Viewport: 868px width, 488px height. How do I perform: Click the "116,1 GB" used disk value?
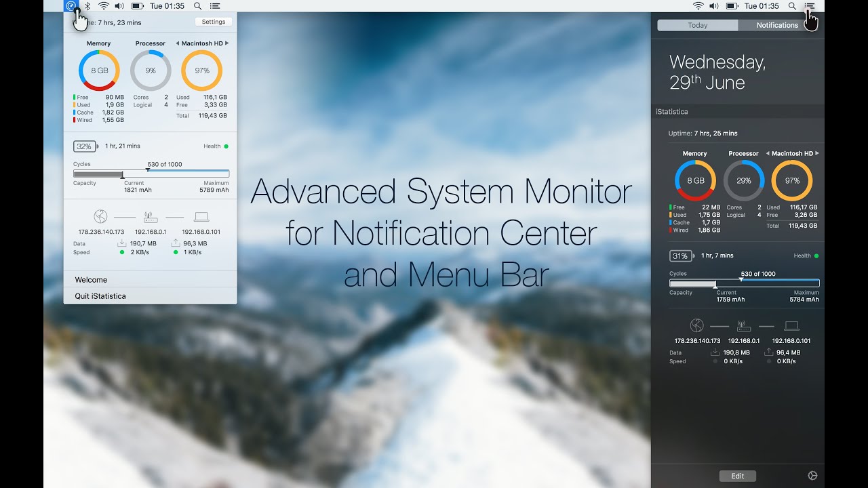click(x=215, y=98)
